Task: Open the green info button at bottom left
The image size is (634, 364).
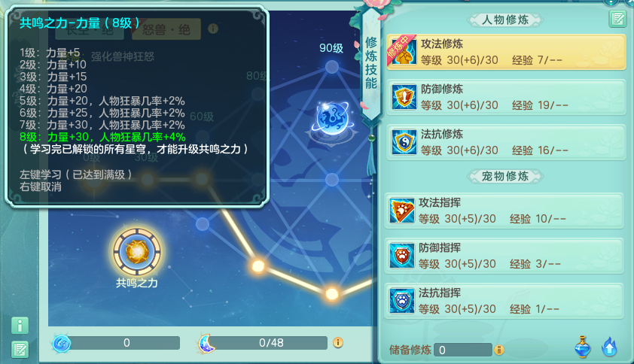Action: [x=20, y=325]
